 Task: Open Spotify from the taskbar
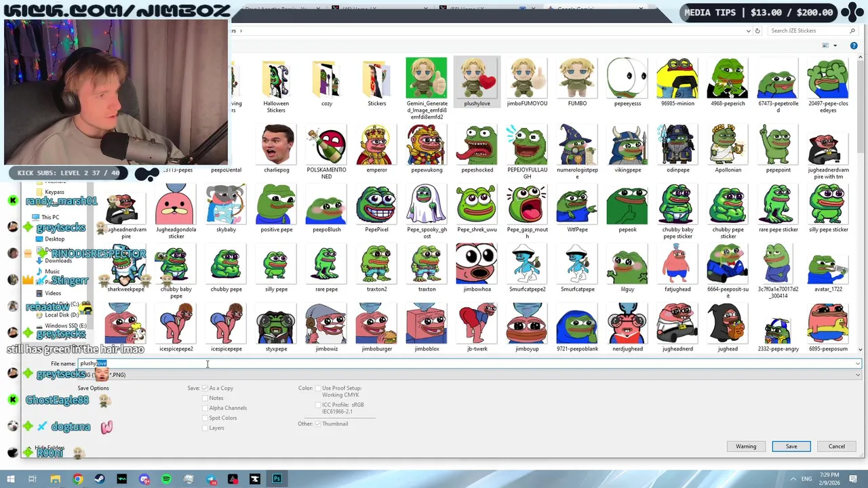(x=166, y=479)
